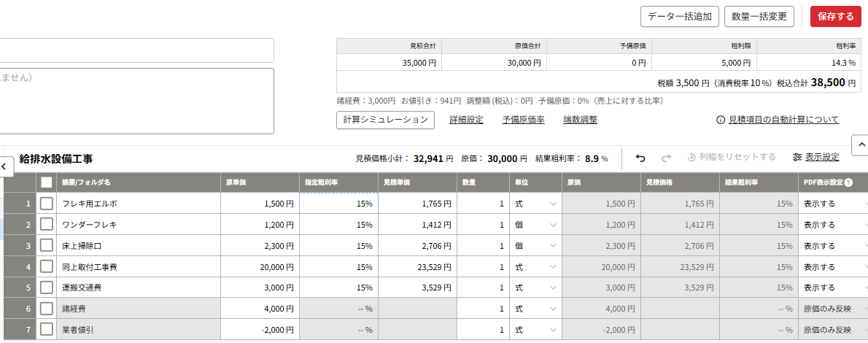Toggle the select-all checkbox in table header
868x343 pixels.
(47, 182)
